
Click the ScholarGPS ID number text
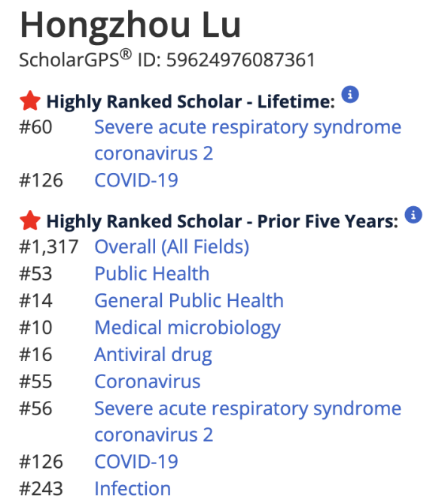coord(241,60)
